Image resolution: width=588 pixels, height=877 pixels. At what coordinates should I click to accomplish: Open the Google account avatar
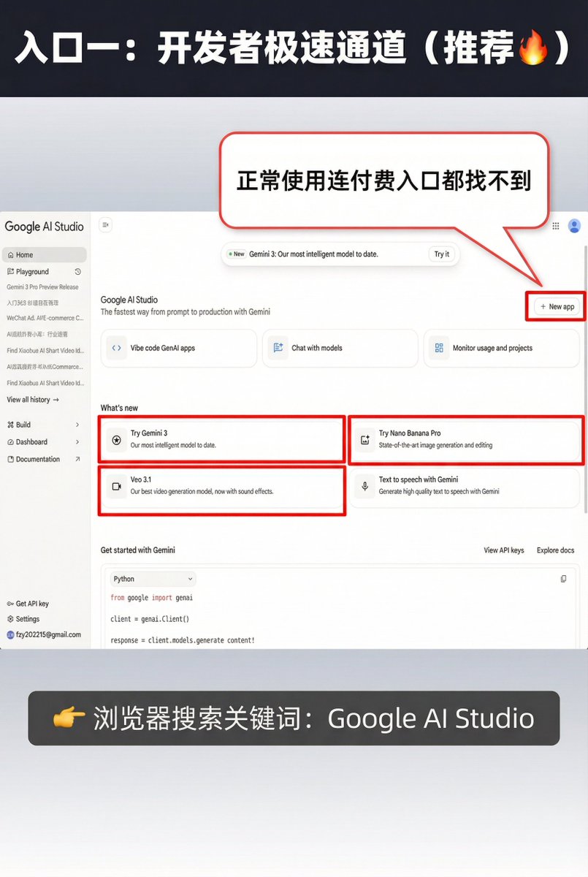[x=575, y=226]
